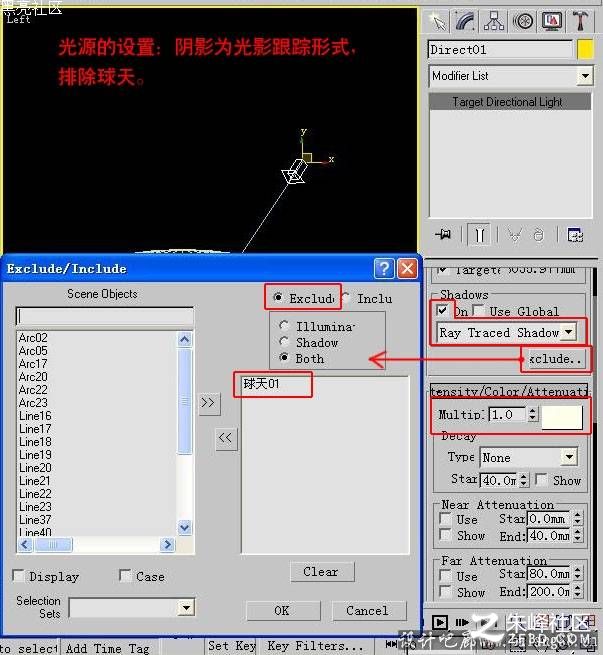The width and height of the screenshot is (603, 655).
Task: Toggle Far Attenuation Use checkbox
Action: (x=446, y=576)
